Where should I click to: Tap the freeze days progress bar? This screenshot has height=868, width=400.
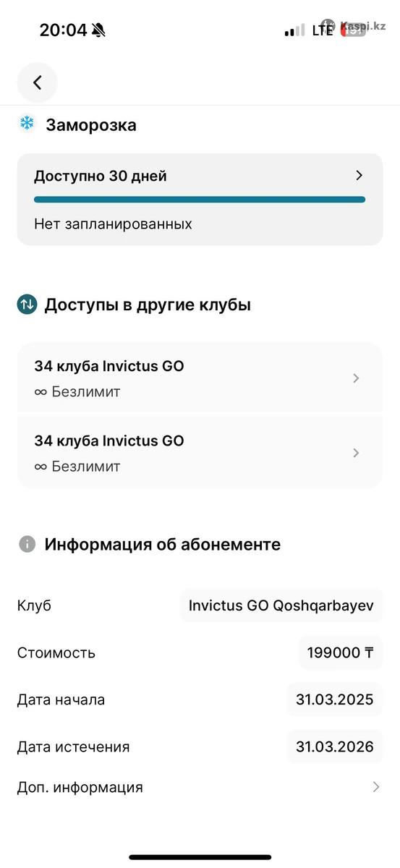200,200
